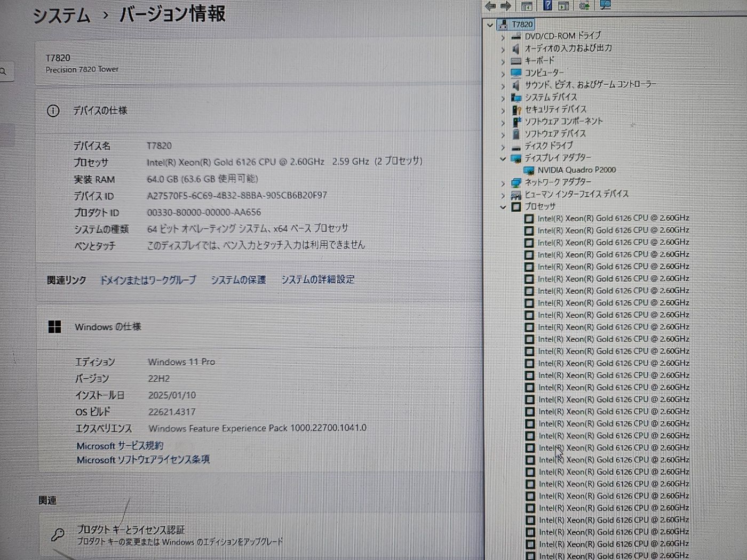
Task: Expand the サウンド、ビデオ、およびゲーム コントローラー category
Action: (503, 86)
